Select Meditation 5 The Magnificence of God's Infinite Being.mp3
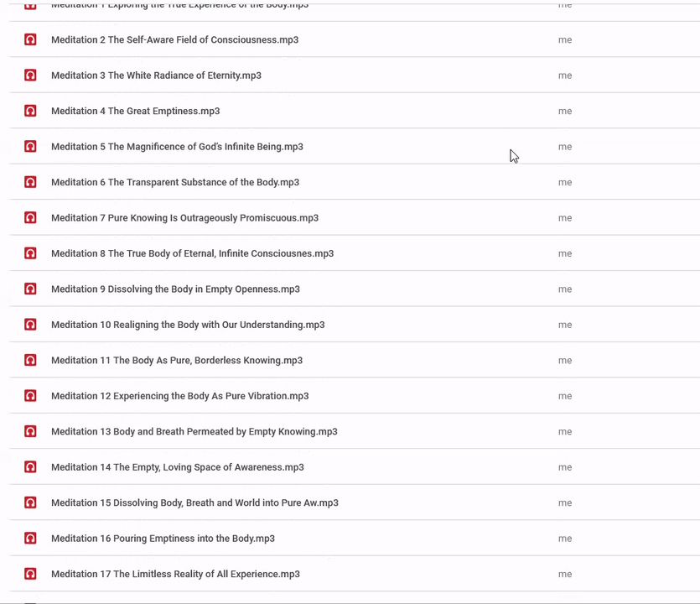Viewport: 700px width, 604px height. click(177, 147)
